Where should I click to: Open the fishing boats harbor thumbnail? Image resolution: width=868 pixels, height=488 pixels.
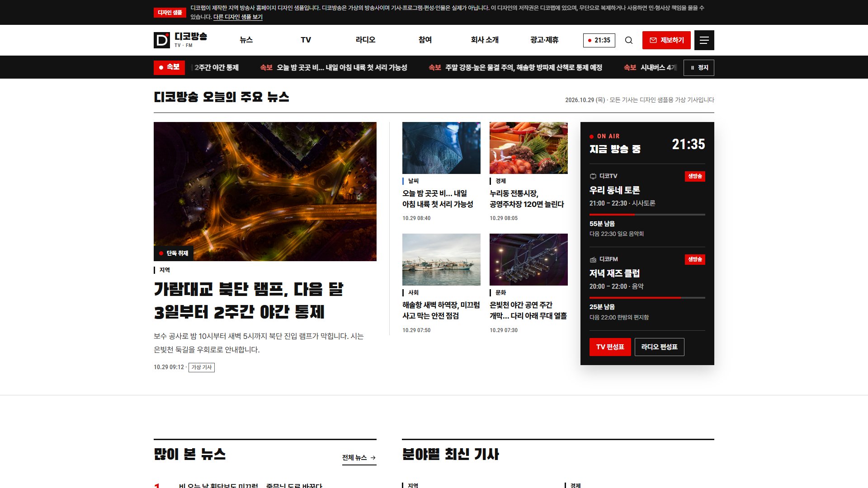[441, 259]
